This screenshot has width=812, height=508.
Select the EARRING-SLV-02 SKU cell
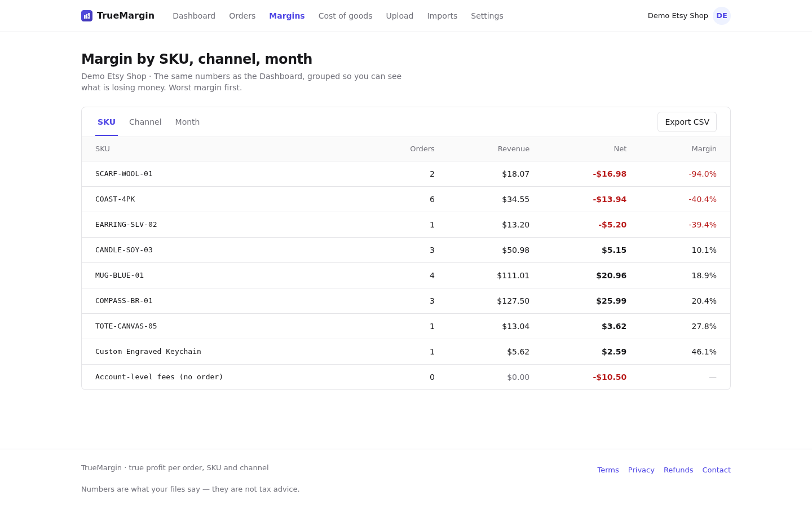(x=126, y=225)
